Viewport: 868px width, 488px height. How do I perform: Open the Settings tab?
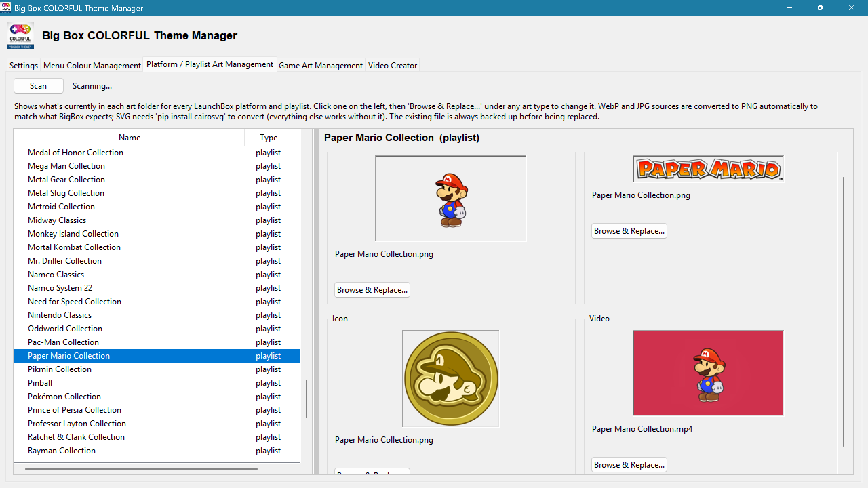[24, 65]
